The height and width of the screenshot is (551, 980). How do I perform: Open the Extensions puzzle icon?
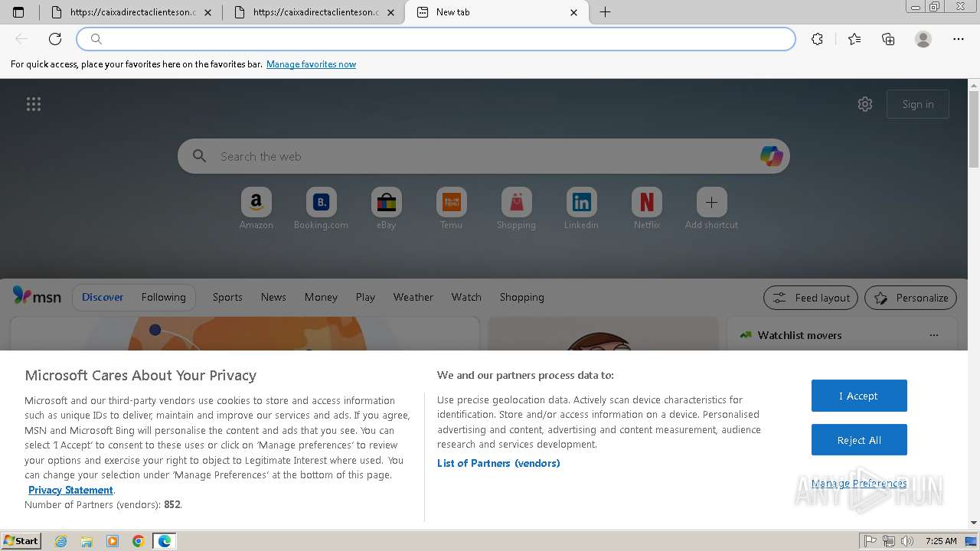[x=818, y=39]
